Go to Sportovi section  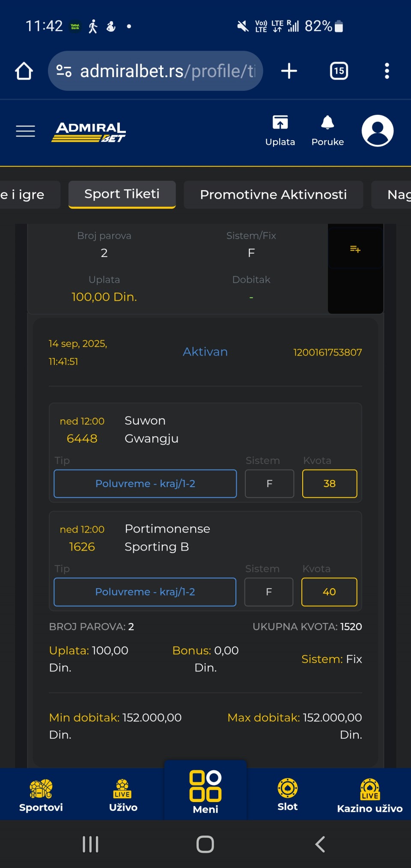(x=41, y=795)
